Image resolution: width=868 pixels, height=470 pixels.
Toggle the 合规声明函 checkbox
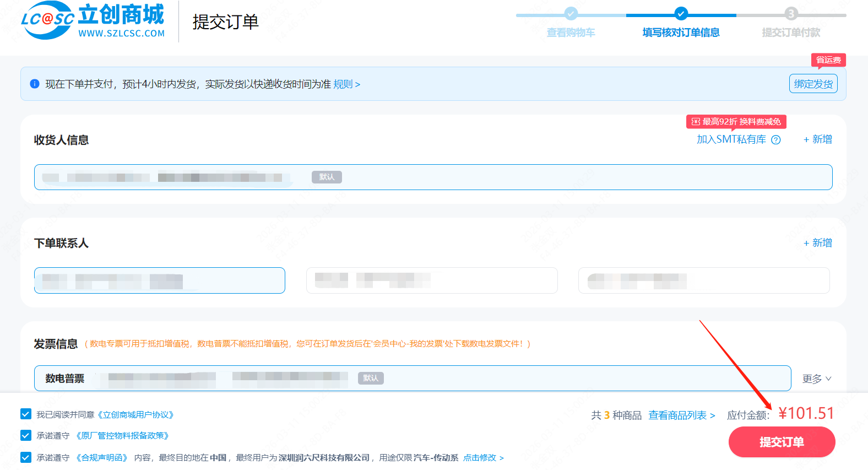pyautogui.click(x=26, y=457)
